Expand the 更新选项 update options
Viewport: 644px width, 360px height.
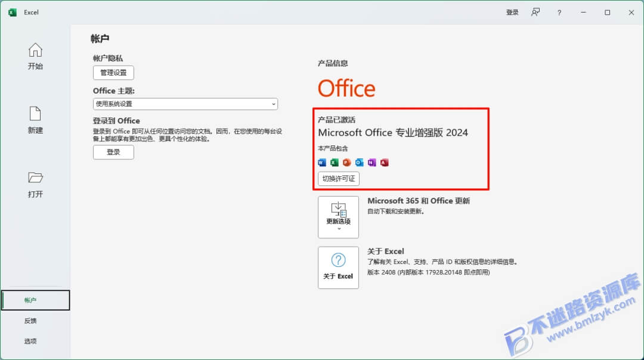(x=339, y=217)
